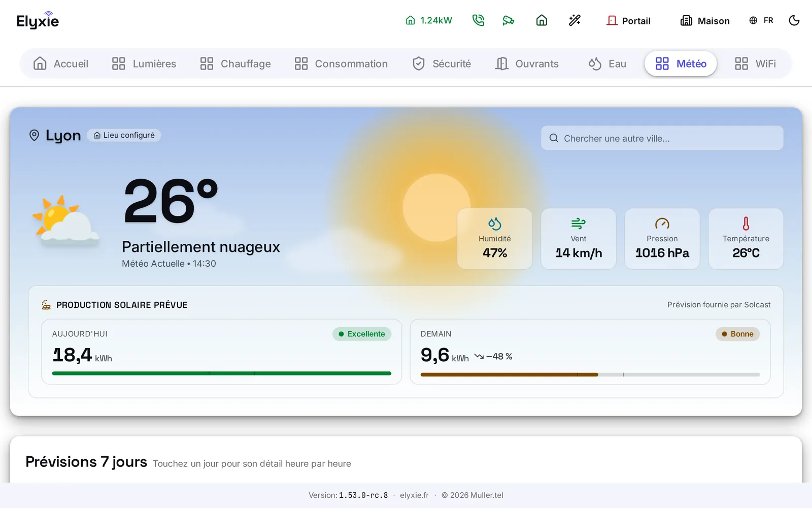The height and width of the screenshot is (508, 812).
Task: Click the location pin icon beside Lyon
Action: pos(34,135)
